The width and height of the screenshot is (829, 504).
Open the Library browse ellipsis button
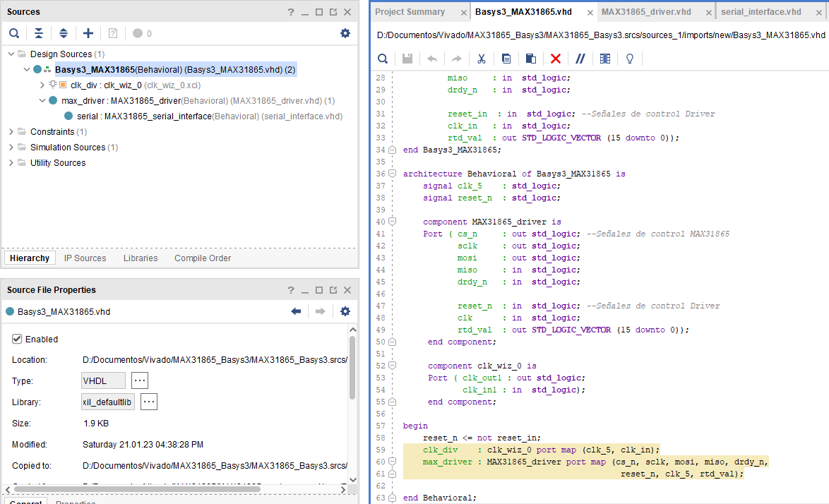149,402
